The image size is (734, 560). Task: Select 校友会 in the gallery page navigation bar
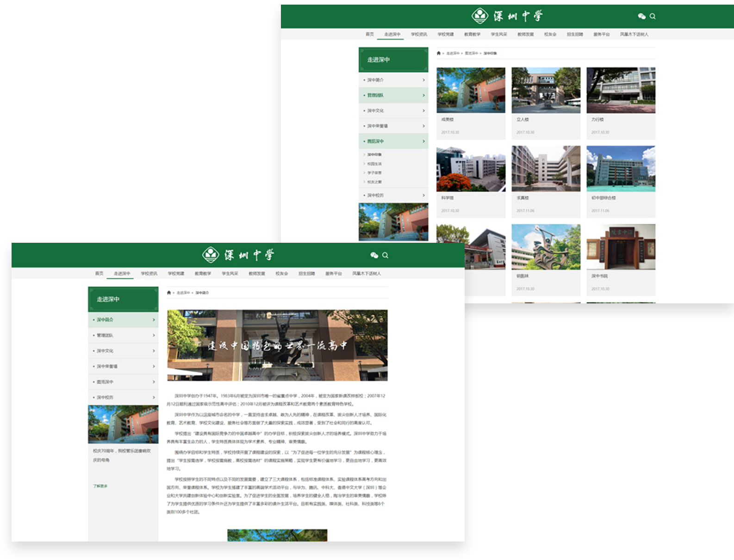click(x=550, y=34)
